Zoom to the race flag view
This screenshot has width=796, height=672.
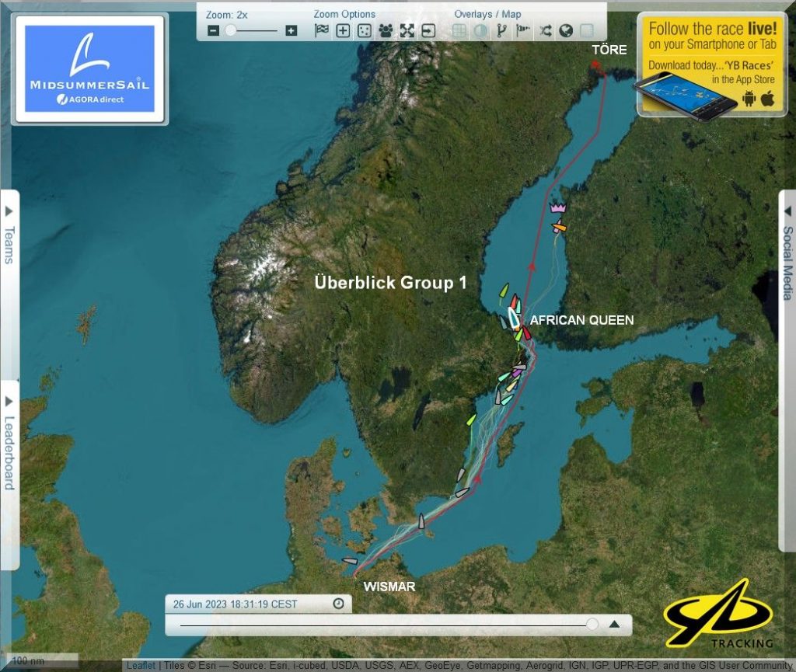point(321,31)
